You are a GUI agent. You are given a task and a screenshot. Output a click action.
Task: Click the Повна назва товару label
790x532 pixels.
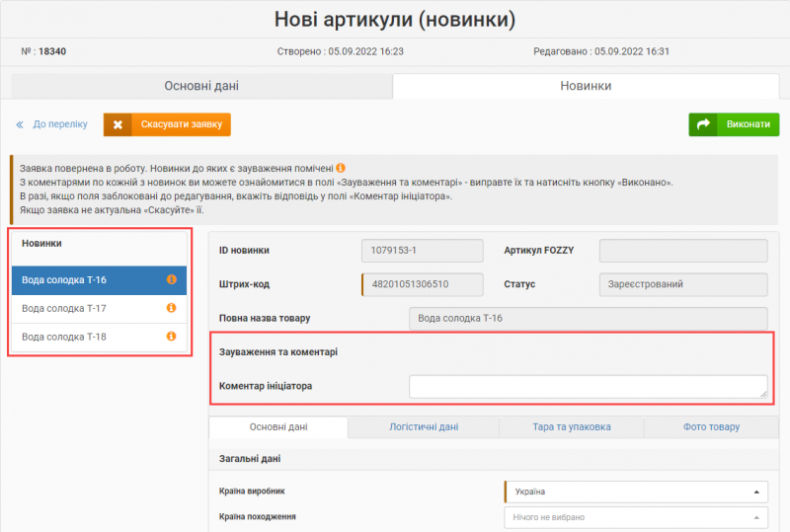[265, 319]
